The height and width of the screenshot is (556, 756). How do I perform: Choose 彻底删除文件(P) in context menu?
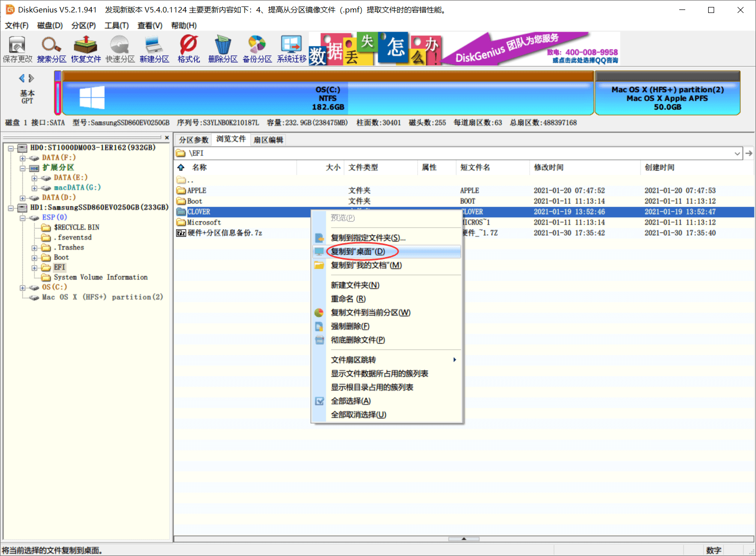[x=387, y=340]
